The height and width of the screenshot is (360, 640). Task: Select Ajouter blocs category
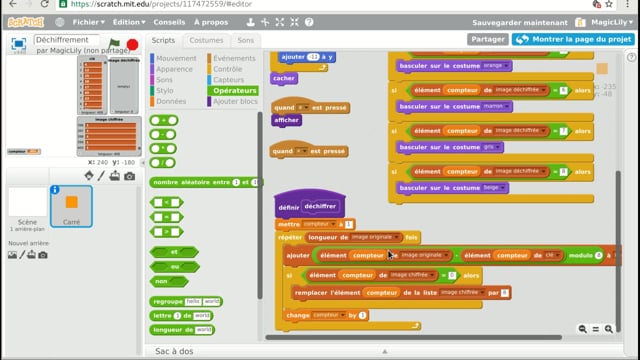pyautogui.click(x=235, y=101)
